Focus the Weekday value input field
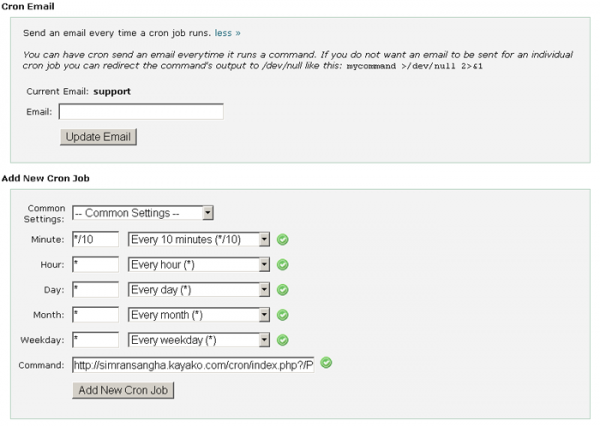 tap(95, 340)
